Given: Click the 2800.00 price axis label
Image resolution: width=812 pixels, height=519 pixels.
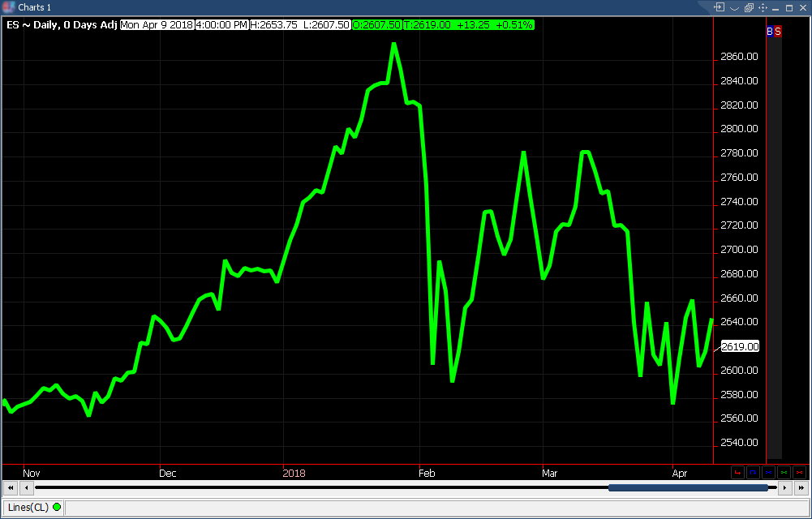Looking at the screenshot, I should click(739, 129).
